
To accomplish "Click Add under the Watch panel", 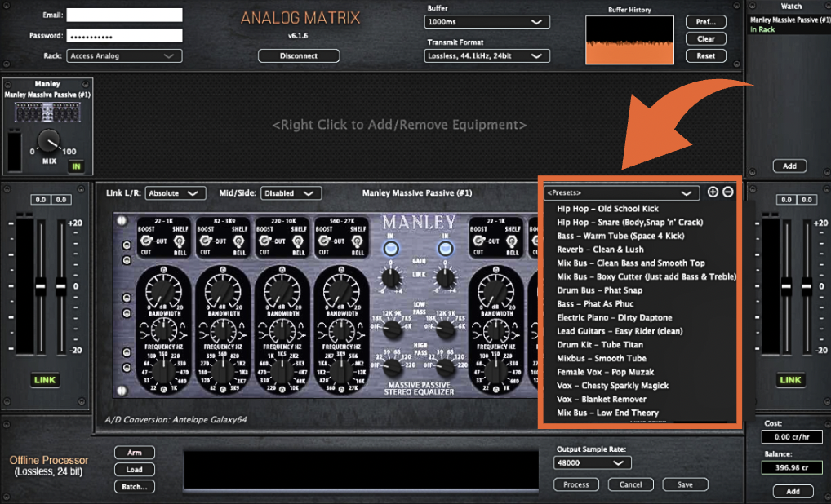I will click(x=789, y=166).
